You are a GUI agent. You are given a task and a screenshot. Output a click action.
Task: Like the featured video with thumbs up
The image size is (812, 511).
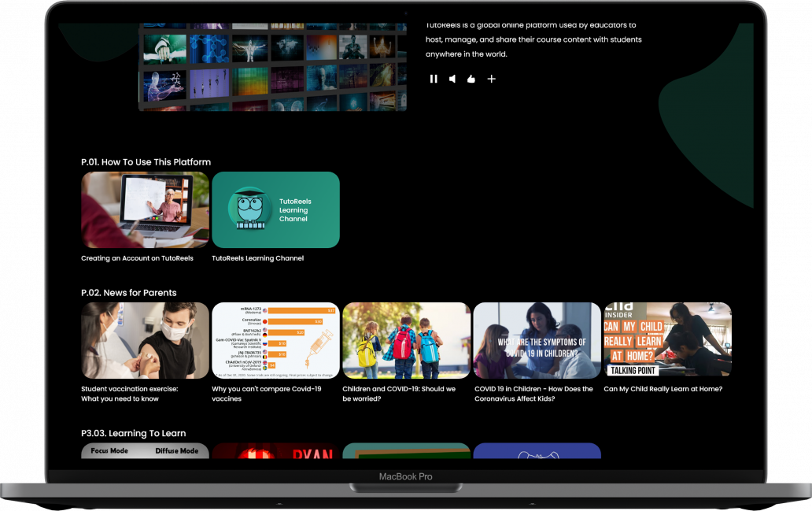tap(471, 79)
